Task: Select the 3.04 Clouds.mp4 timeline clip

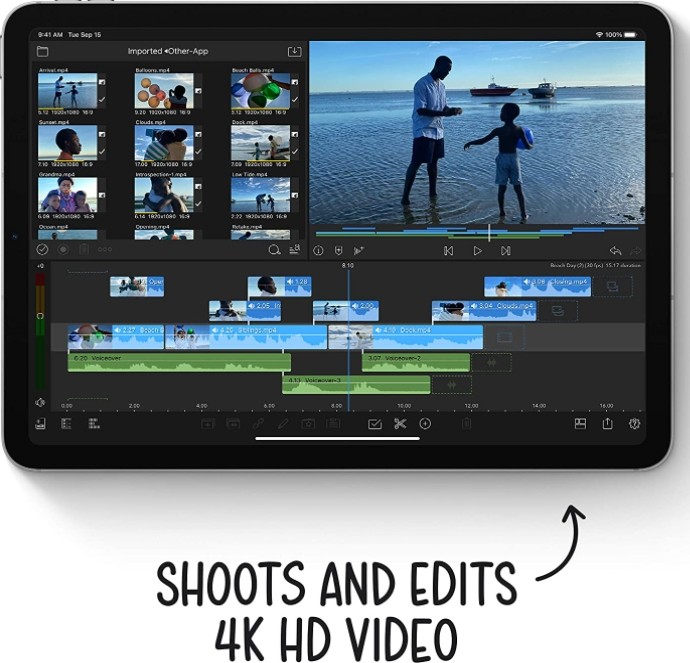Action: click(484, 311)
